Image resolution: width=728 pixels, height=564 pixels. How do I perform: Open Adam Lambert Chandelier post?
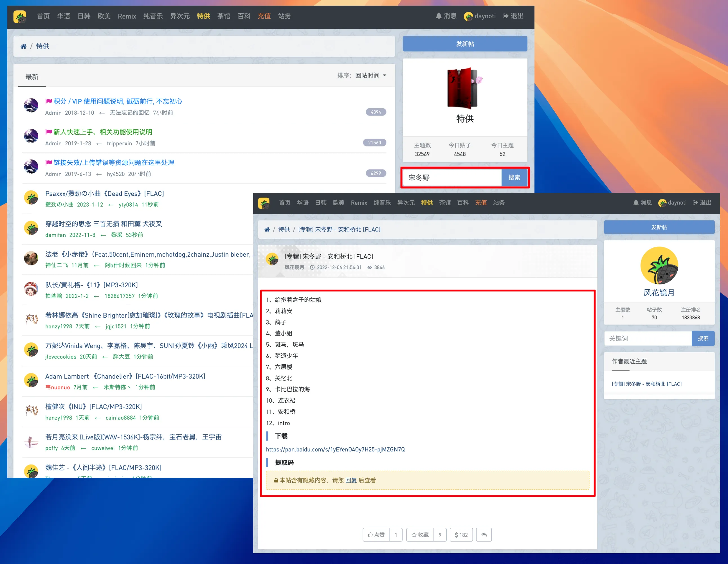tap(125, 376)
